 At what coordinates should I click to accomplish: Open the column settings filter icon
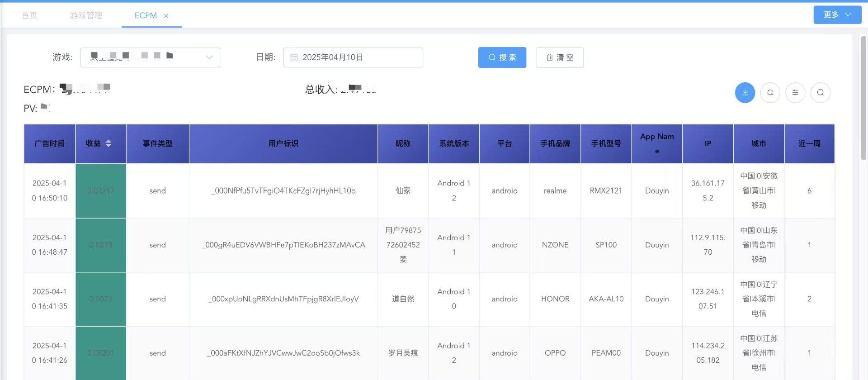pos(795,93)
